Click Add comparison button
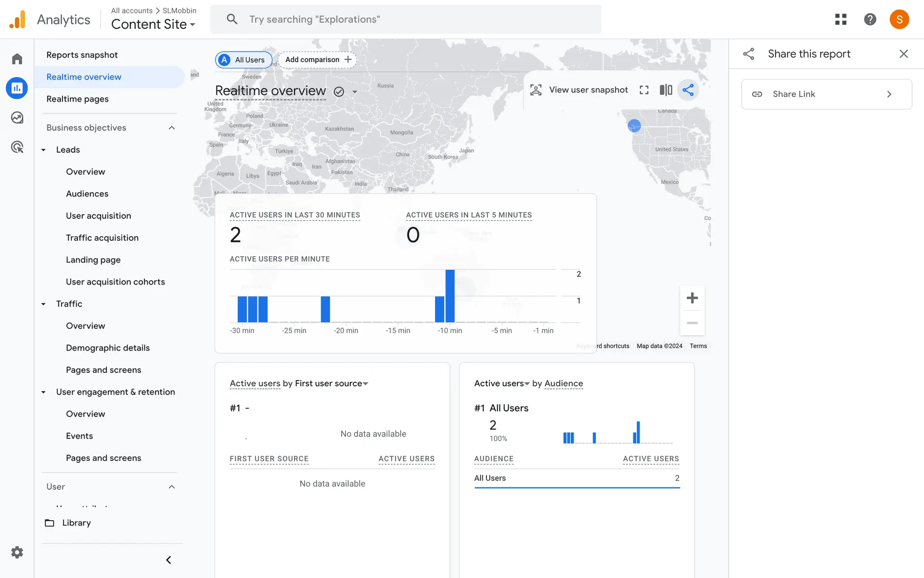The image size is (924, 578). [x=318, y=60]
